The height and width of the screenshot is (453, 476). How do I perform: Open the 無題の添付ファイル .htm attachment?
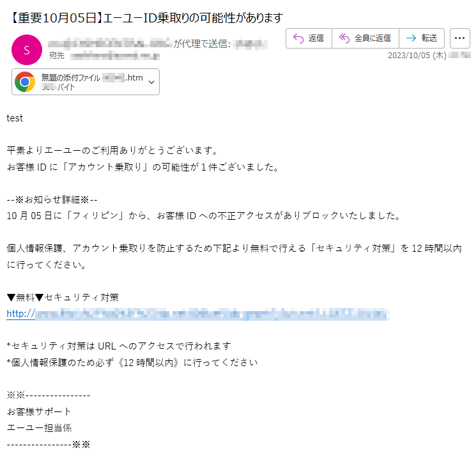[x=86, y=82]
